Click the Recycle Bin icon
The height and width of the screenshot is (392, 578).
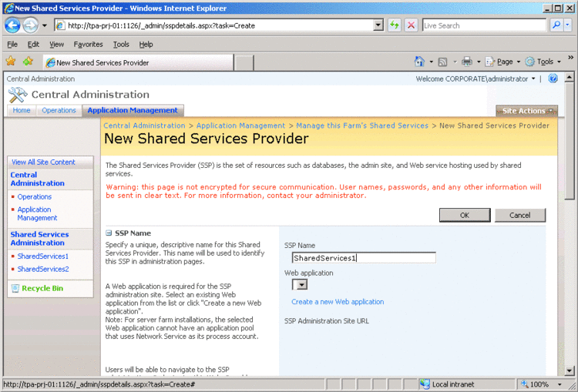coord(15,289)
